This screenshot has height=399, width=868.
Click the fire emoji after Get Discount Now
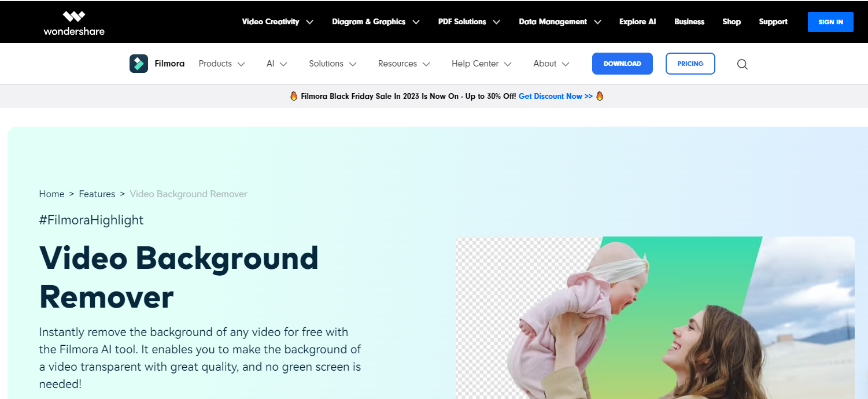[600, 96]
